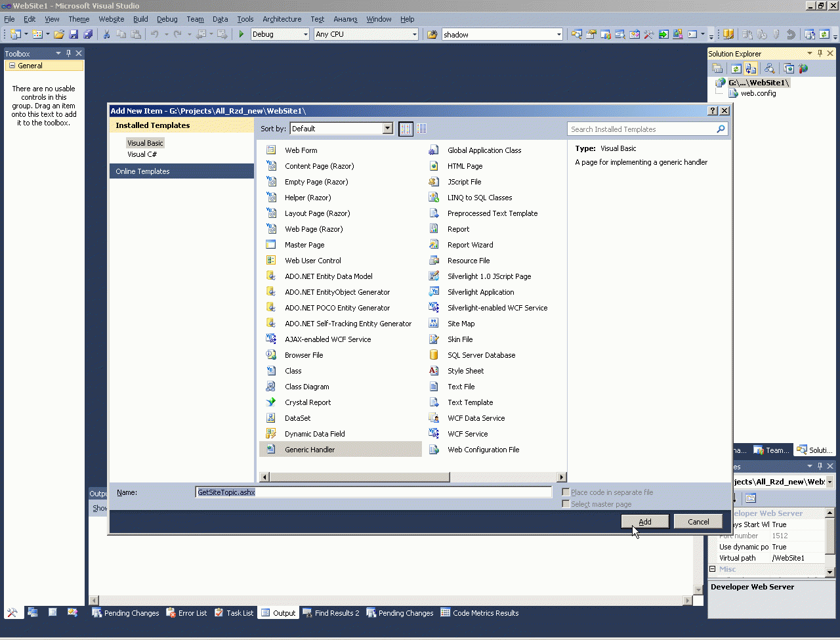Open the Tools menu
Image resolution: width=840 pixels, height=640 pixels.
tap(245, 19)
